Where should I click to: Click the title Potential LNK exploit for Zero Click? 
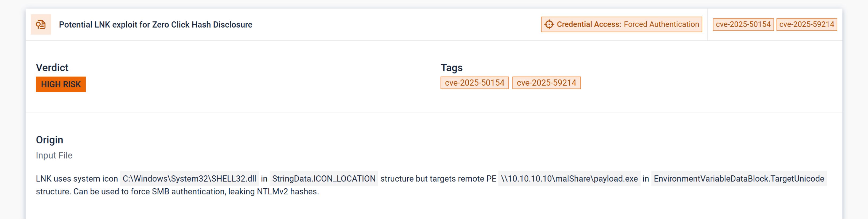click(x=155, y=25)
